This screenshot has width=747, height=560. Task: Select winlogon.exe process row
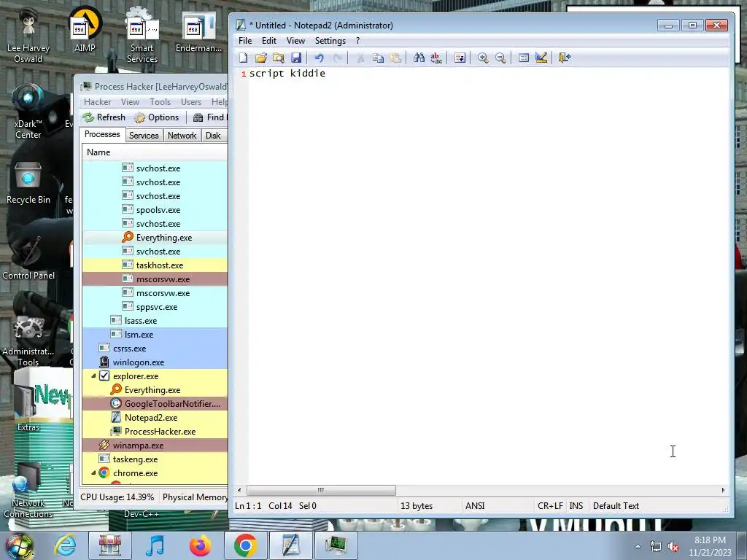click(x=155, y=362)
